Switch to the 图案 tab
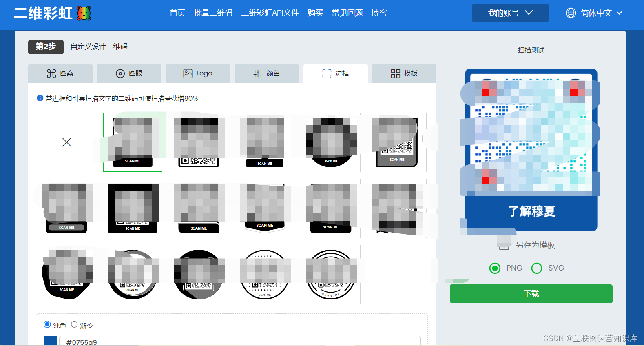The image size is (644, 346). pyautogui.click(x=60, y=73)
